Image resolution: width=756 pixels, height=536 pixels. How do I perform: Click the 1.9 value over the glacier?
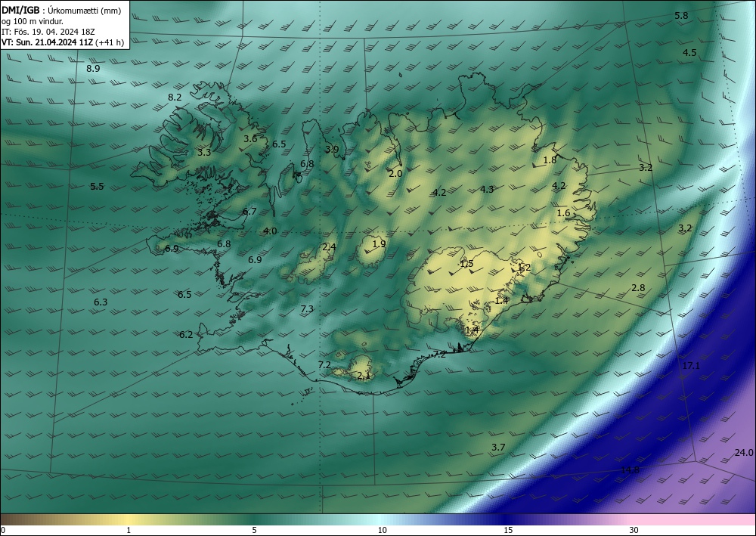pos(380,244)
